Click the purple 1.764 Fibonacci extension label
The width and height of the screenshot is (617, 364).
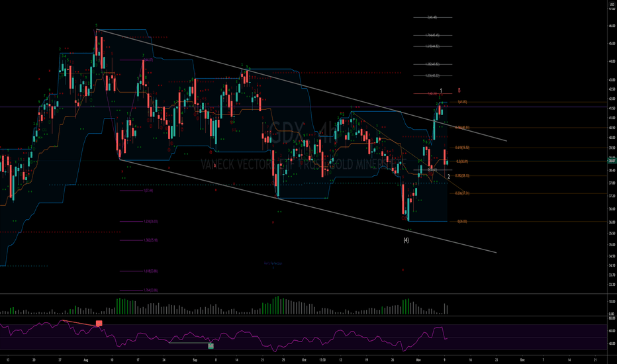click(x=151, y=290)
